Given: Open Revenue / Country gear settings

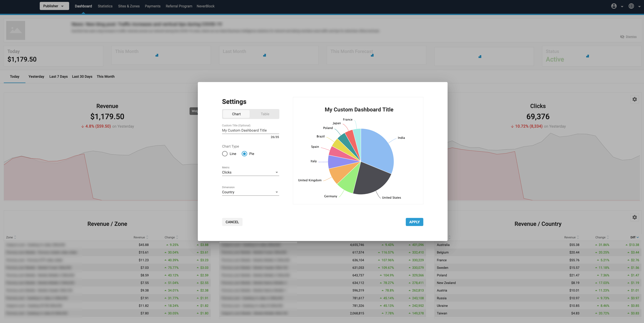Looking at the screenshot, I should coord(635,217).
